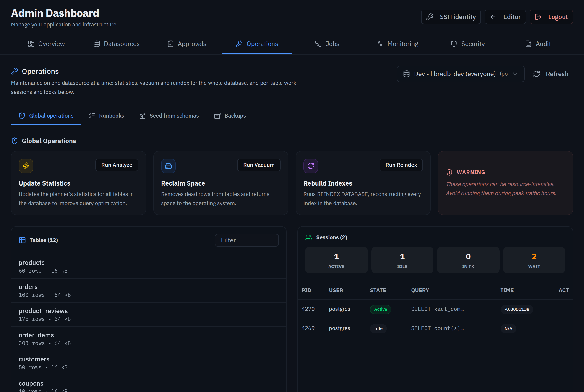Select the Operations tab

pyautogui.click(x=257, y=44)
